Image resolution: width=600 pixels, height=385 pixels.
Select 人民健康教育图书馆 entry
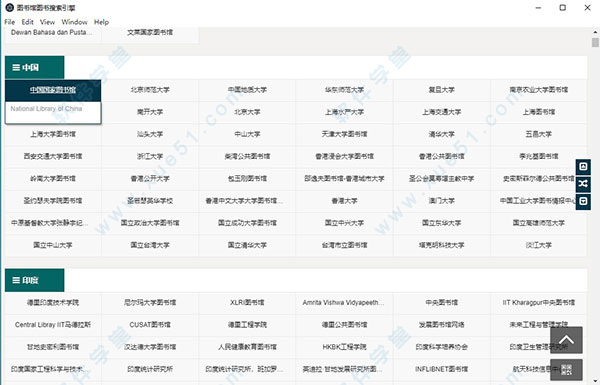(x=247, y=347)
